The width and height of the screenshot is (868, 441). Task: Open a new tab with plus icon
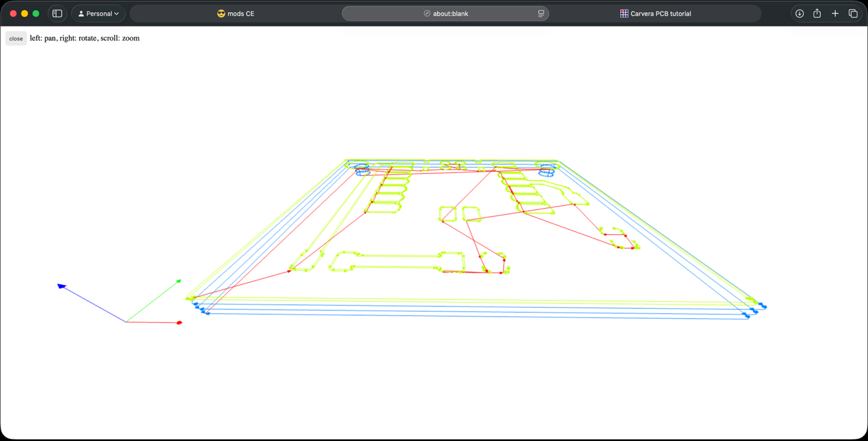pos(835,14)
